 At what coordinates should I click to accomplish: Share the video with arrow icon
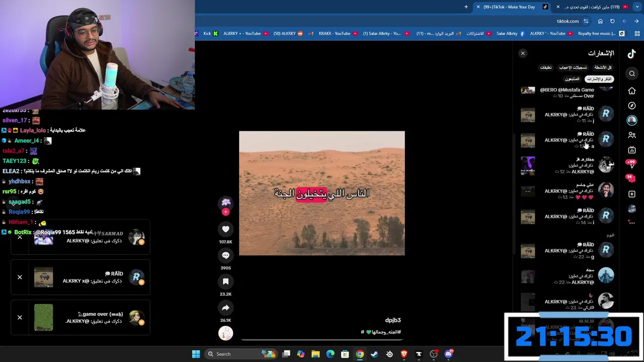click(225, 308)
